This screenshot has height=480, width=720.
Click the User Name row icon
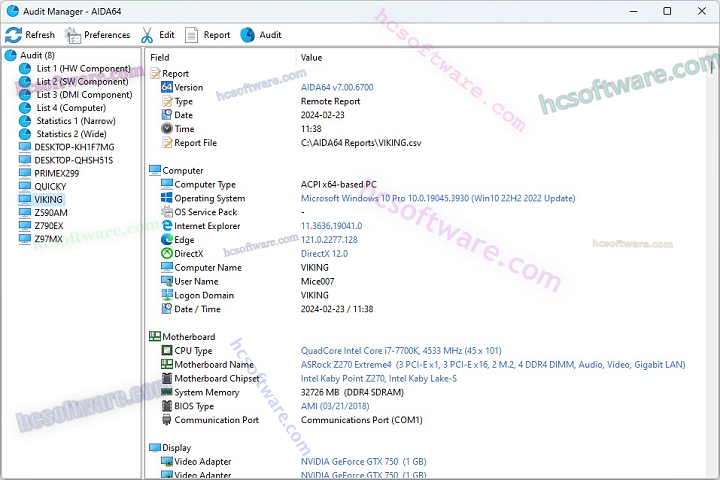[x=167, y=281]
